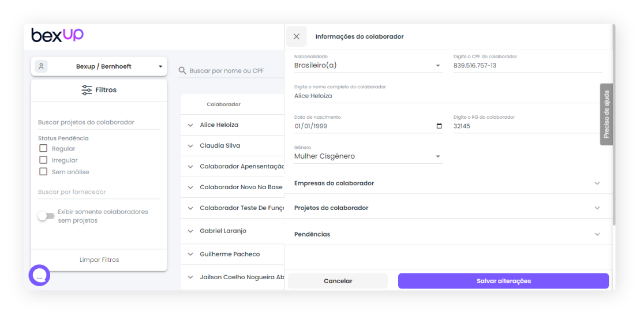Click the search magnifier icon
The height and width of the screenshot is (319, 644).
(x=182, y=70)
